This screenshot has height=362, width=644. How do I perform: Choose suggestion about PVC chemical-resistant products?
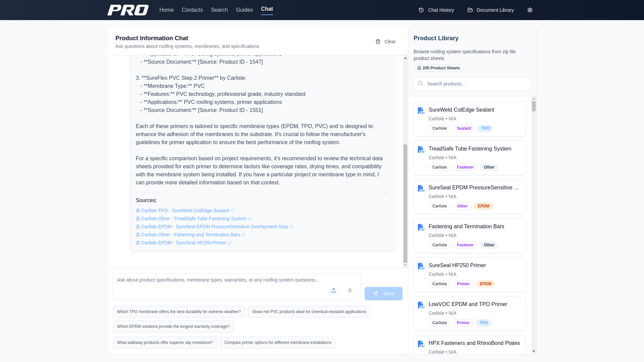click(309, 312)
